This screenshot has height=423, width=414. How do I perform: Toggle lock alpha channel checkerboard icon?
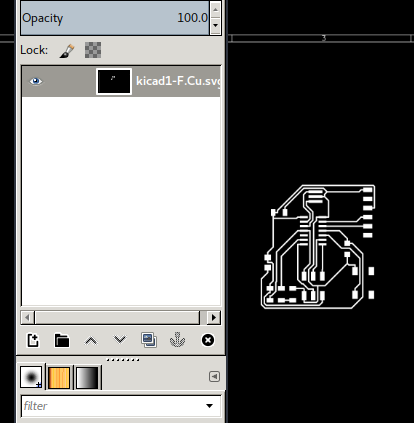click(93, 50)
